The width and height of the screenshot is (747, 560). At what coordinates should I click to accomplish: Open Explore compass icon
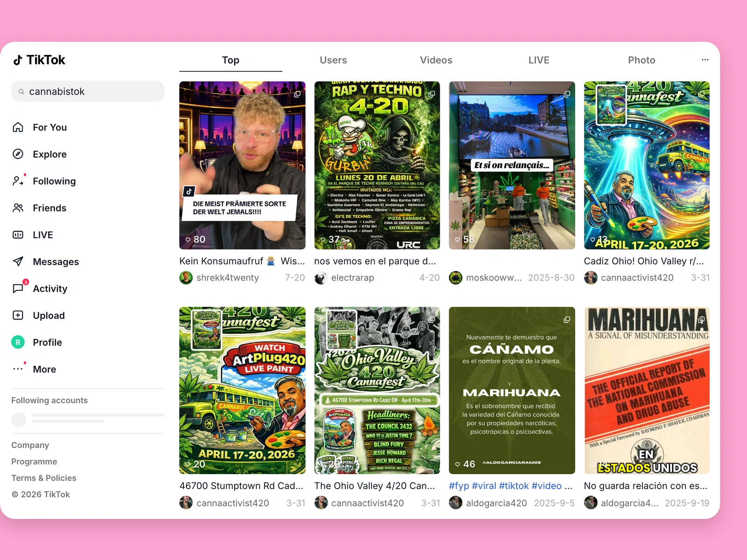(x=18, y=154)
